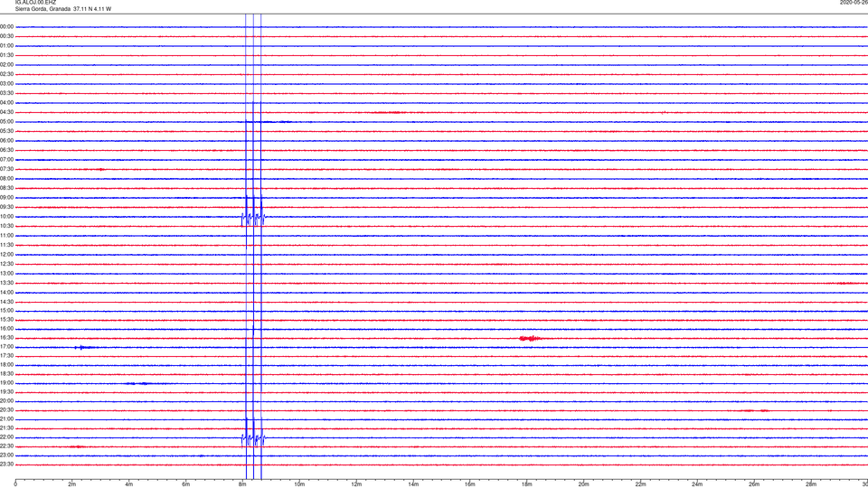This screenshot has height=488, width=868.
Task: Select the 18:30 trace time label
Action: [6, 374]
